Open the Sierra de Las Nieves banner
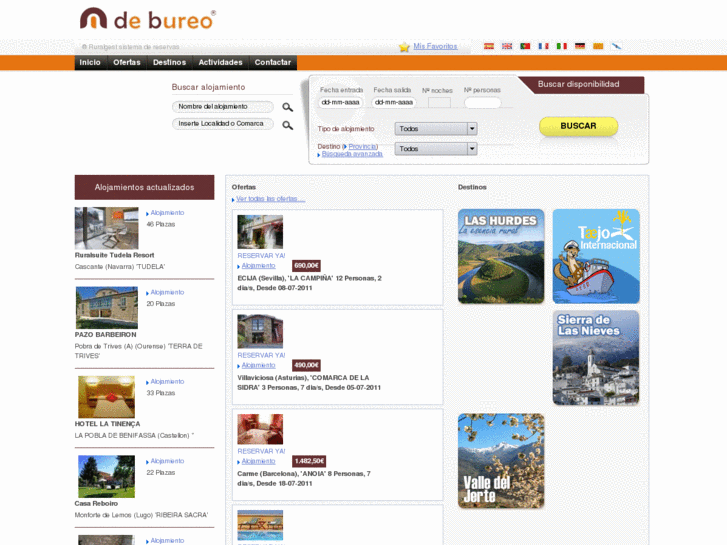727x545 pixels. (596, 358)
